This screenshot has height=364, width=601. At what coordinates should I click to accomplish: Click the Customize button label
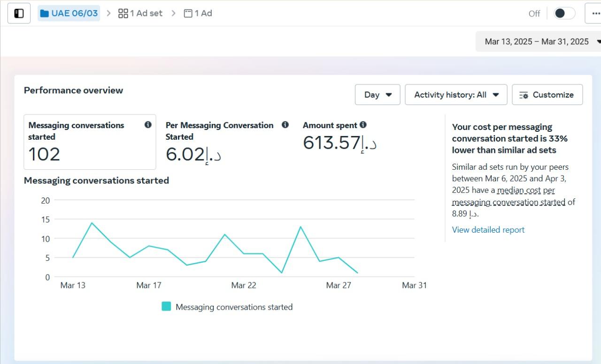pyautogui.click(x=553, y=95)
